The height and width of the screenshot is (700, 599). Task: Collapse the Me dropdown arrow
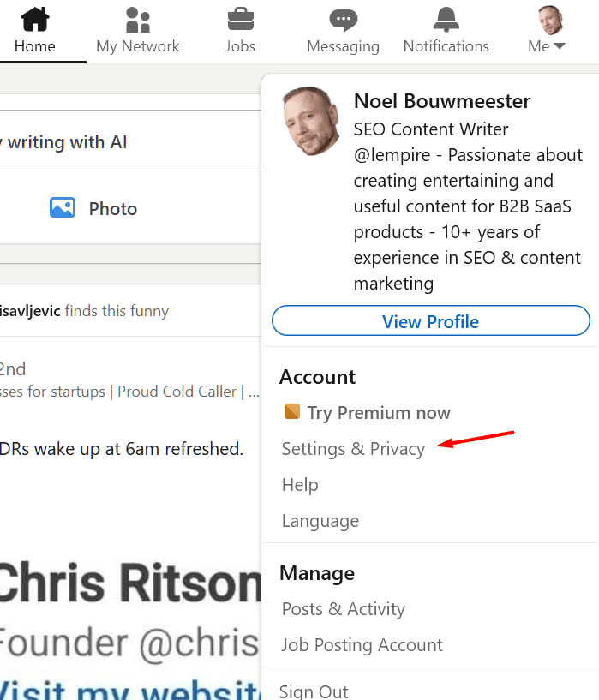point(559,45)
